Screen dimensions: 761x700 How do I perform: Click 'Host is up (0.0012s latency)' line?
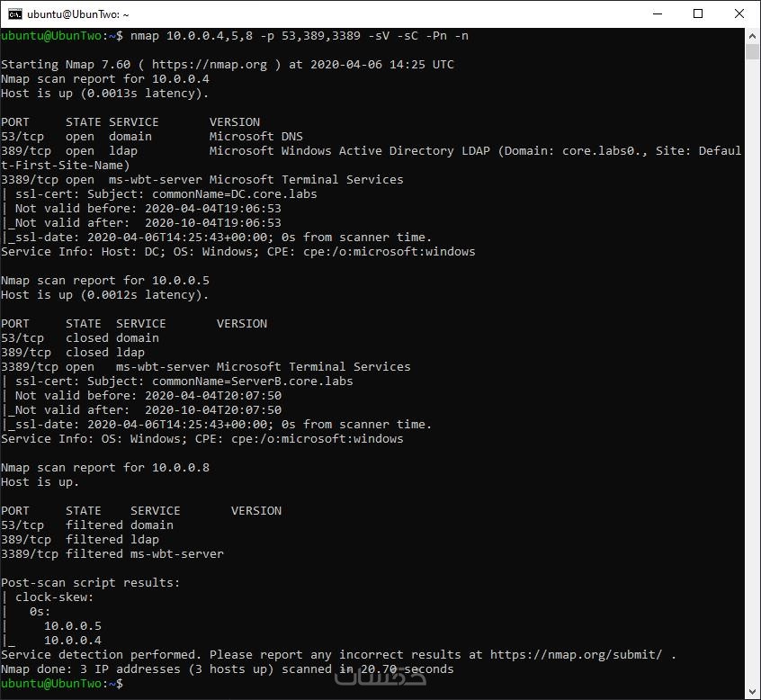tap(105, 295)
